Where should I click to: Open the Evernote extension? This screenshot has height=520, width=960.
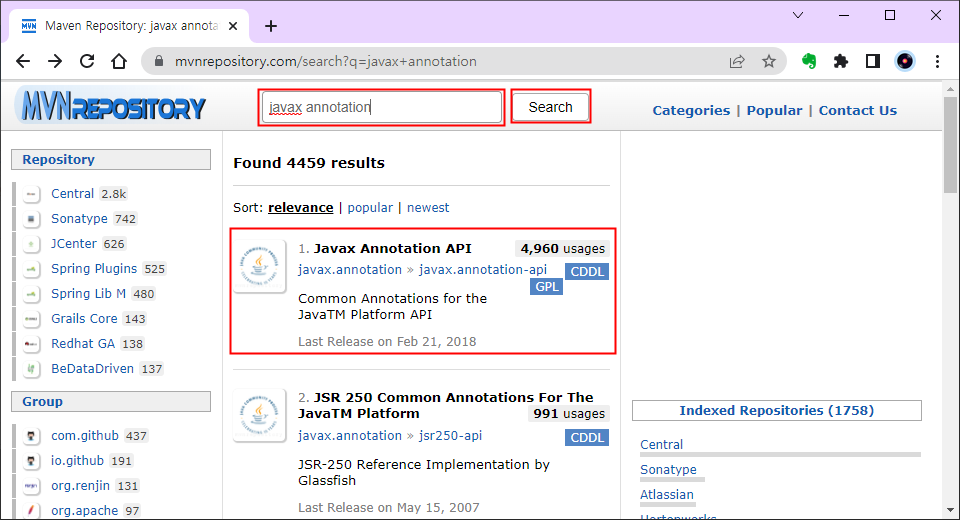coord(809,61)
